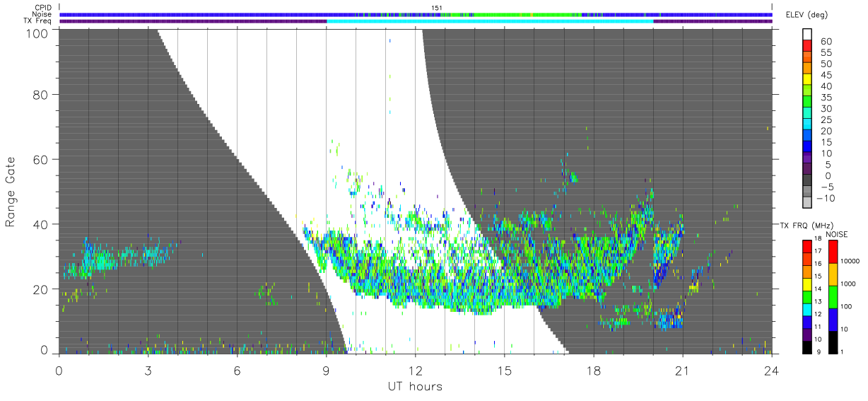Click the cyan 12–13 MHz TX FRQ swatch
This screenshot has width=868, height=401.
[807, 309]
